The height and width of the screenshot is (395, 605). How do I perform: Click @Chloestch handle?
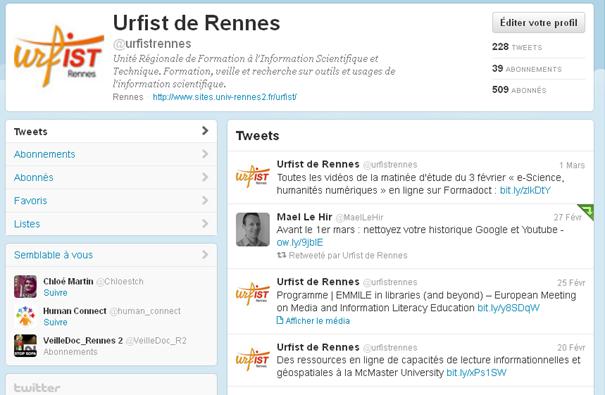[x=120, y=282]
